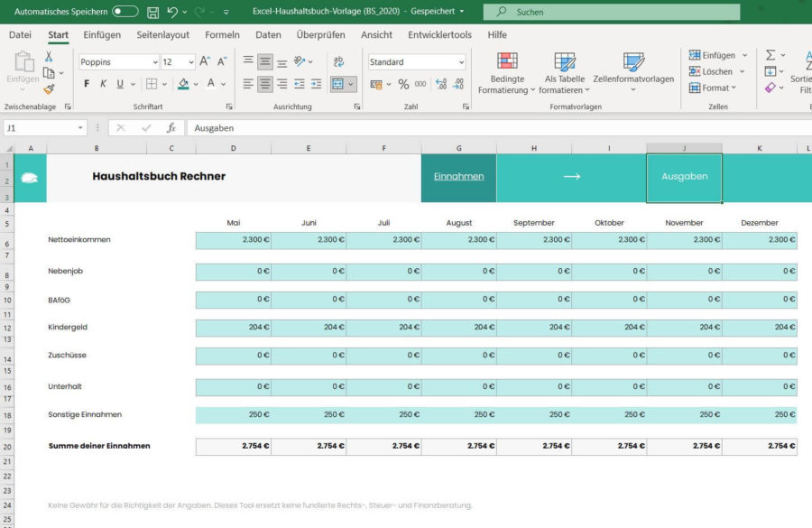Open the Entwicklertools tab
Screen dimensions: 812x528
[x=439, y=34]
